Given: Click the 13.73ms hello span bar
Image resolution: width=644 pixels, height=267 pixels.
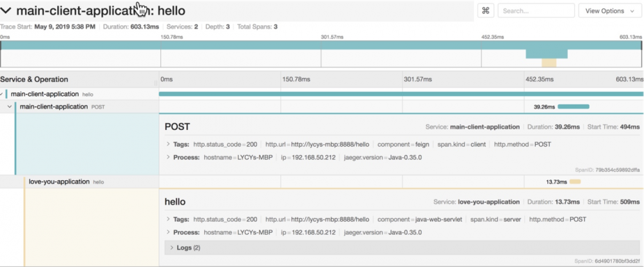Looking at the screenshot, I should click(575, 181).
